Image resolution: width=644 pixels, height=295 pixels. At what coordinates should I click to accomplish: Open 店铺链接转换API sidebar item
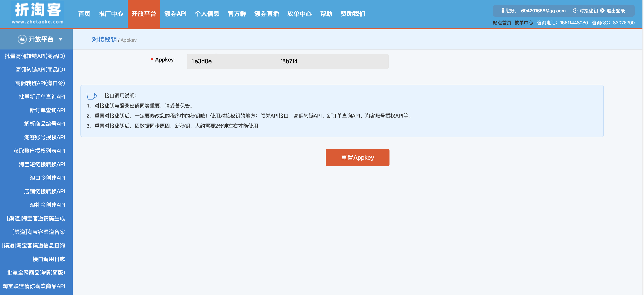(x=44, y=191)
